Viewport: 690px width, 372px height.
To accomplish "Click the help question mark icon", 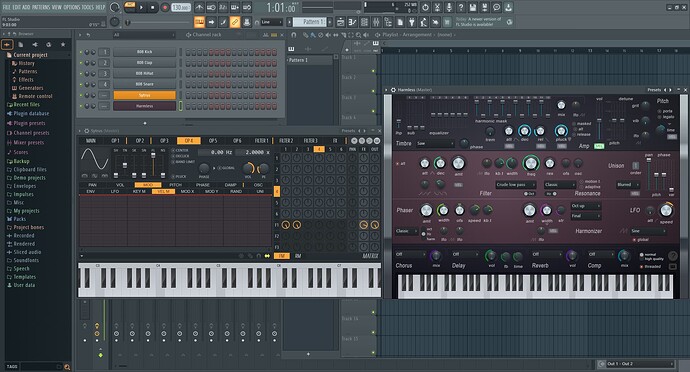I will point(461,7).
